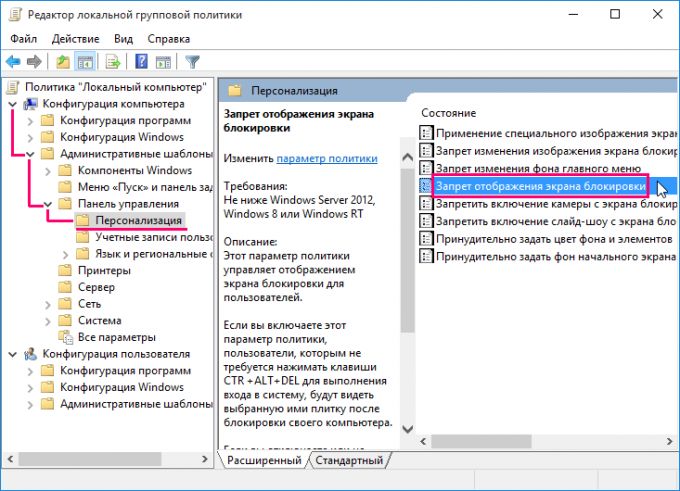
Task: Click the Export list toolbar icon
Action: [113, 62]
